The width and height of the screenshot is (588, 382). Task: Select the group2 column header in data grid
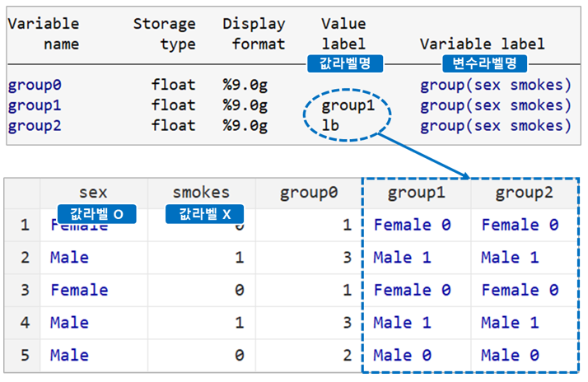(525, 193)
